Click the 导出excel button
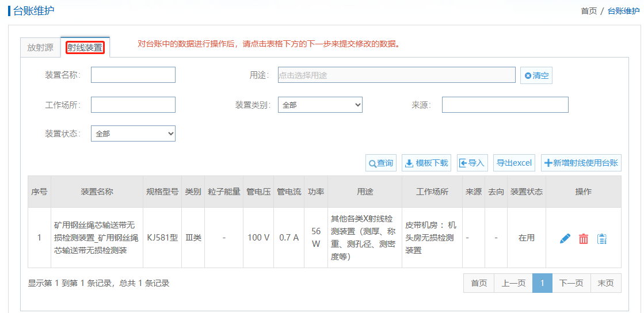This screenshot has height=313, width=644. 514,163
